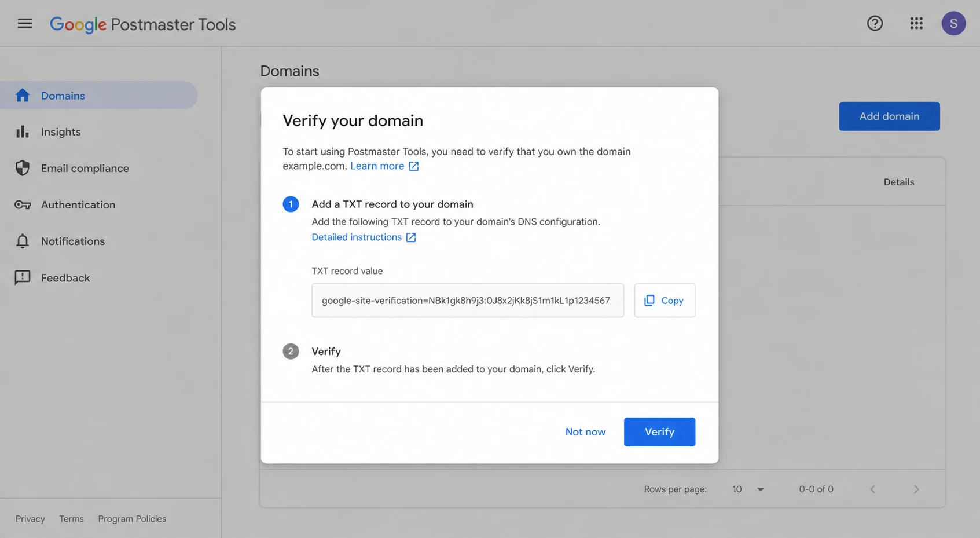This screenshot has height=538, width=980.
Task: Click 'Add a TXT record to your domain' text
Action: click(x=392, y=204)
